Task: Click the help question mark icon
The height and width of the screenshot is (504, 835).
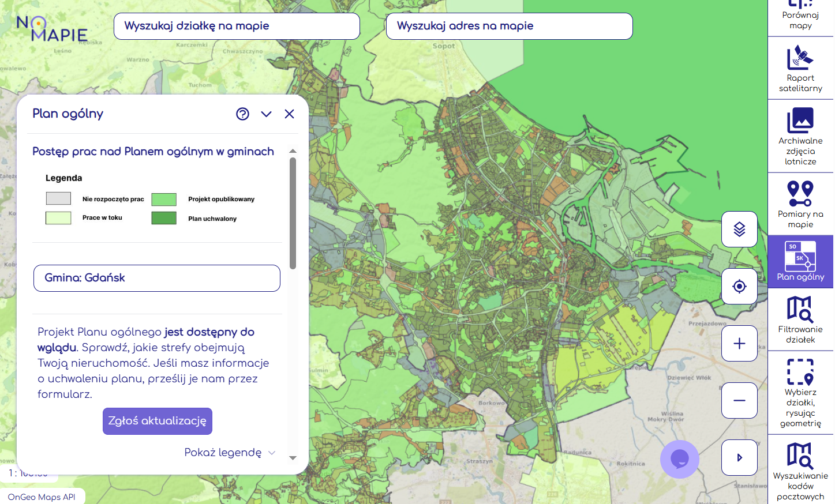Action: [242, 114]
